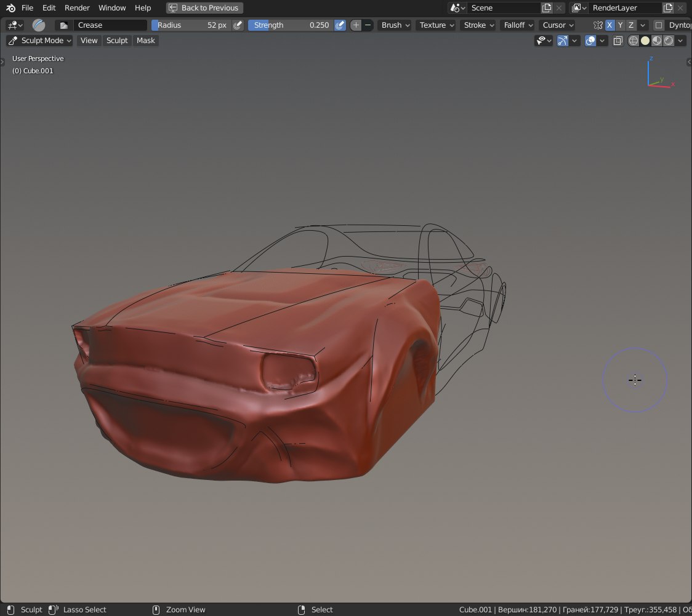Switch to material preview shading

pyautogui.click(x=657, y=41)
